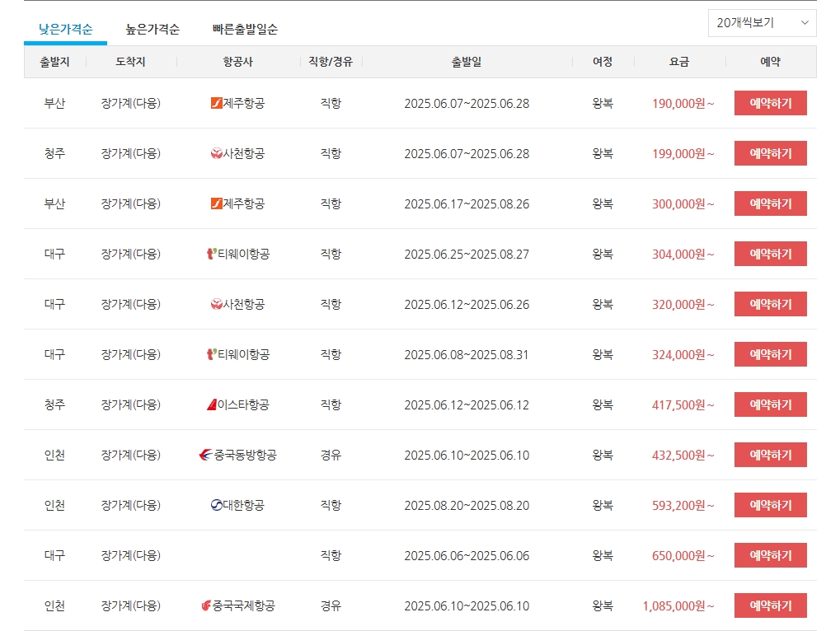Click the T'way Air logo in the 304,000원 row

[212, 254]
